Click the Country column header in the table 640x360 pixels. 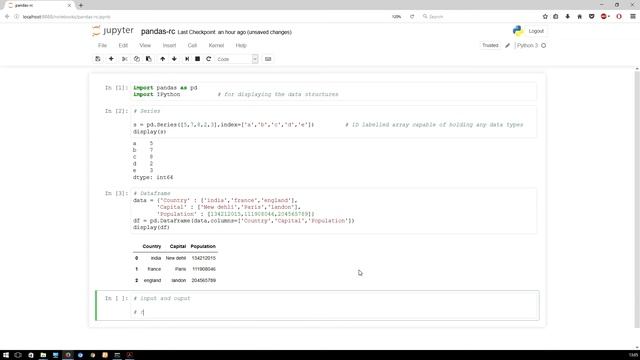pos(152,247)
